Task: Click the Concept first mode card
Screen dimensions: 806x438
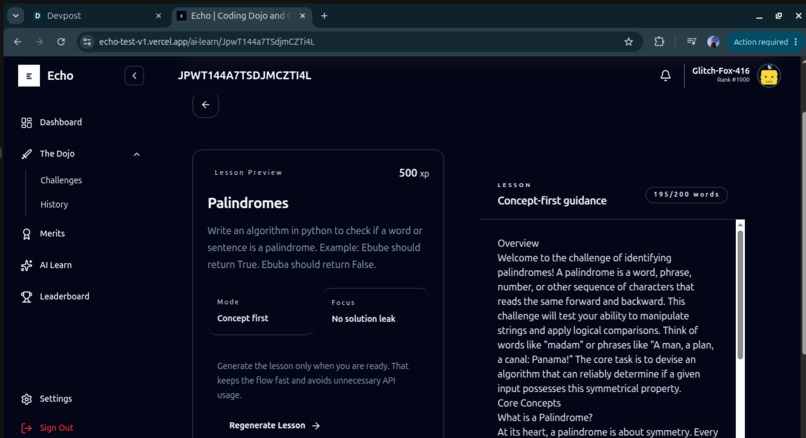Action: [261, 311]
